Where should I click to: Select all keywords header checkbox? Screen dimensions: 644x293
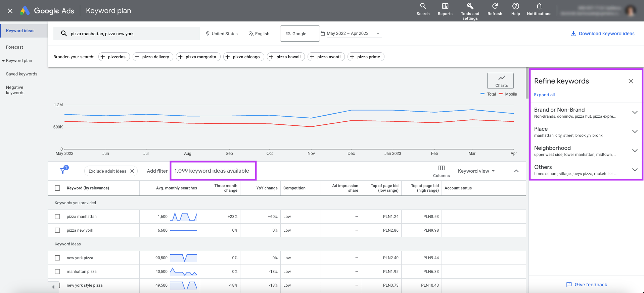(57, 188)
